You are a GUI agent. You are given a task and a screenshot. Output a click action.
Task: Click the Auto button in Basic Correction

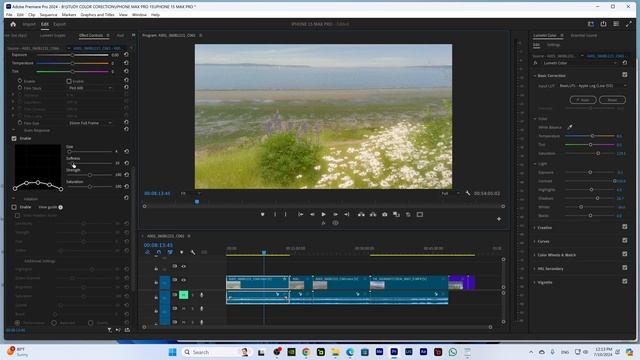click(x=582, y=100)
